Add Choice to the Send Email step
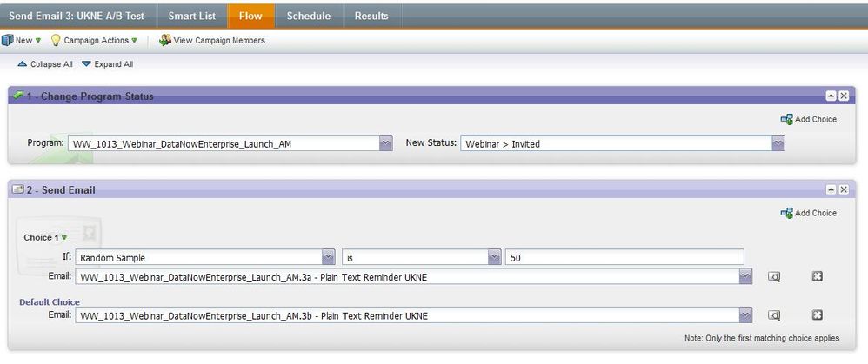Screen dimensions: 868x364 coord(809,213)
